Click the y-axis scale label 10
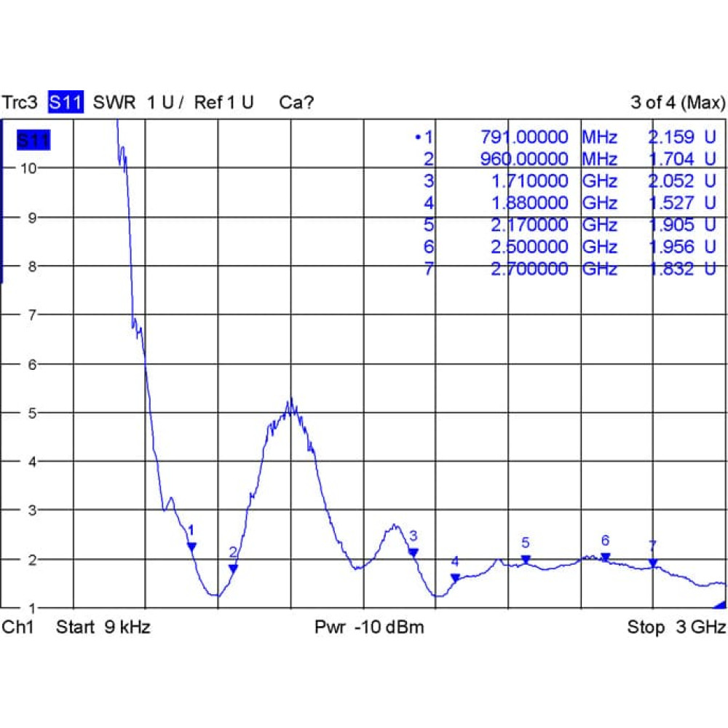Screen dimensions: 728x728 tap(28, 168)
